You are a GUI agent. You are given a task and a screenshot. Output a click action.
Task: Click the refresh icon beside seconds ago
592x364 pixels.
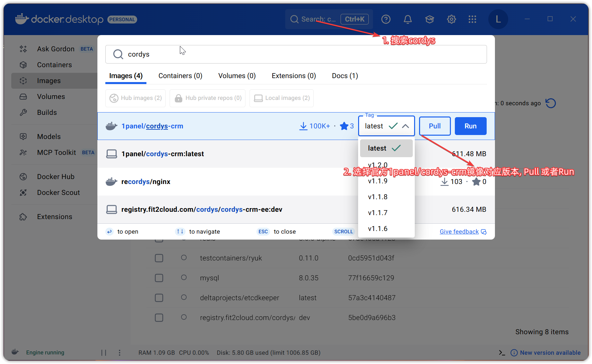pyautogui.click(x=551, y=103)
